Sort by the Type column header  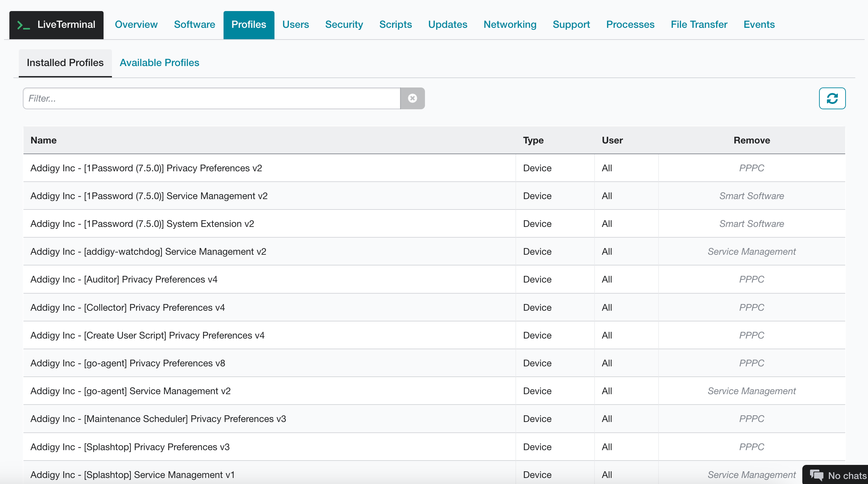(x=533, y=140)
